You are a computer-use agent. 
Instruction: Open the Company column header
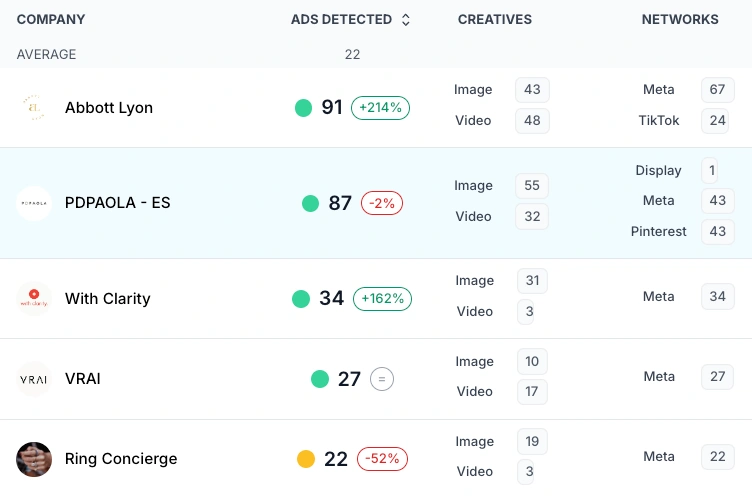click(x=51, y=20)
